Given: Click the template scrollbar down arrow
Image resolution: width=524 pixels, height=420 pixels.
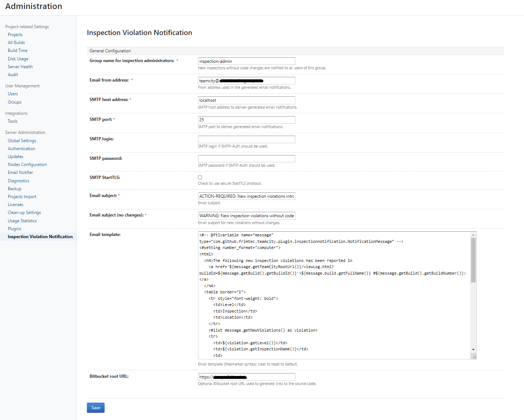Looking at the screenshot, I should [x=473, y=350].
